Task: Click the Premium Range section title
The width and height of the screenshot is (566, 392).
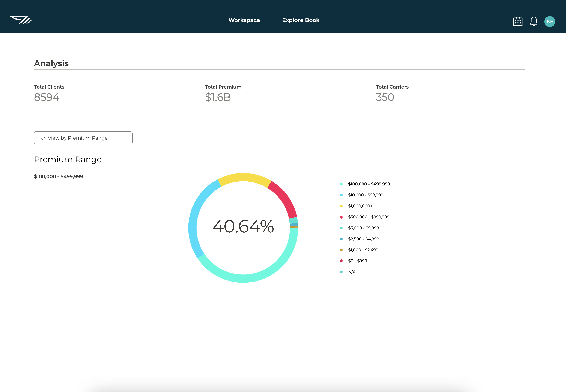Action: click(x=68, y=160)
